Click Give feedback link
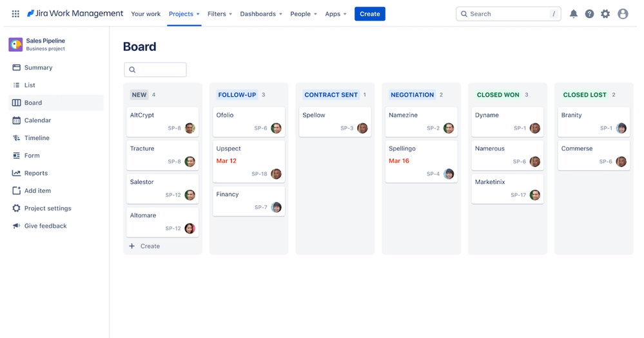The height and width of the screenshot is (338, 644). 45,226
